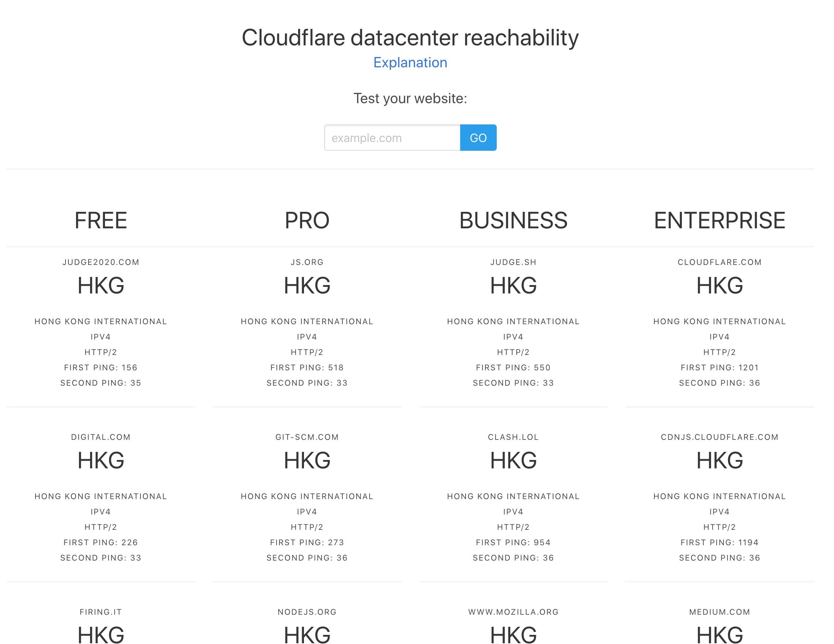834x644 pixels.
Task: Click HONG KONG INTERNATIONAL under JUDGE2020.COM
Action: [x=101, y=322]
